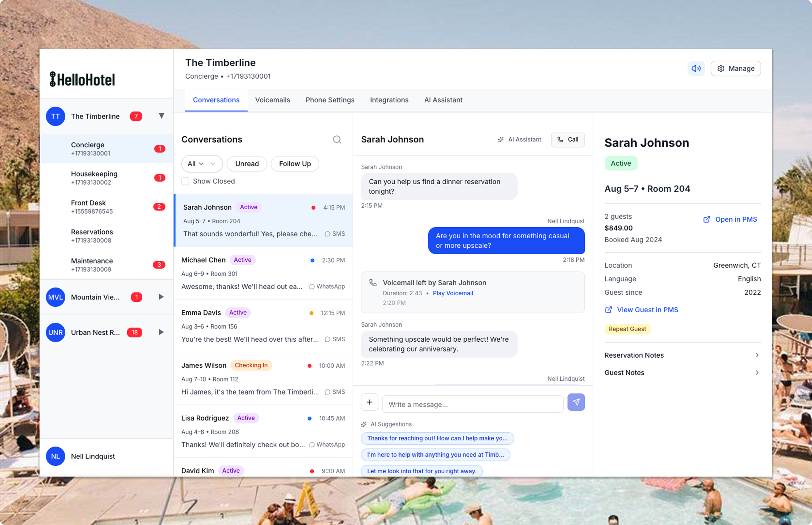Click the voicemail phone icon in the voicemail card
Viewport: 812px width, 525px height.
point(373,282)
